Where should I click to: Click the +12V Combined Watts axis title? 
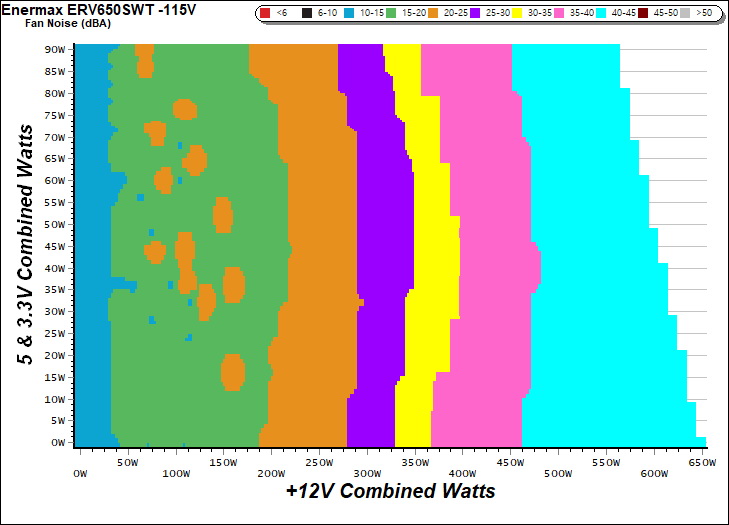click(390, 492)
